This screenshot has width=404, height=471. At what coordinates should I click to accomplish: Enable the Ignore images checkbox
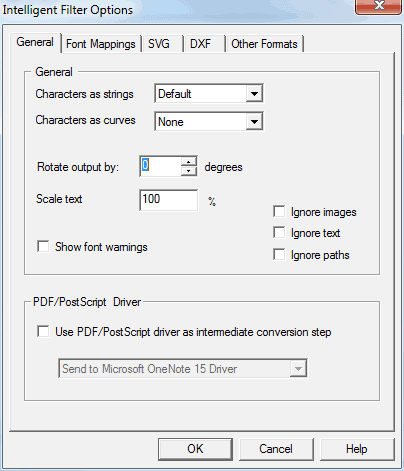tap(279, 211)
